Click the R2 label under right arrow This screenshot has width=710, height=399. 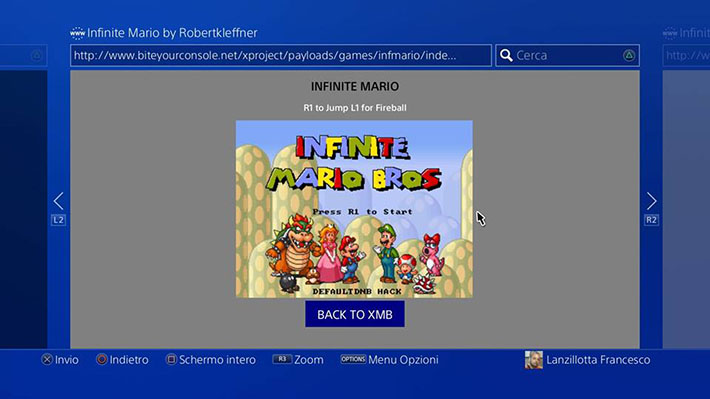[x=651, y=220]
